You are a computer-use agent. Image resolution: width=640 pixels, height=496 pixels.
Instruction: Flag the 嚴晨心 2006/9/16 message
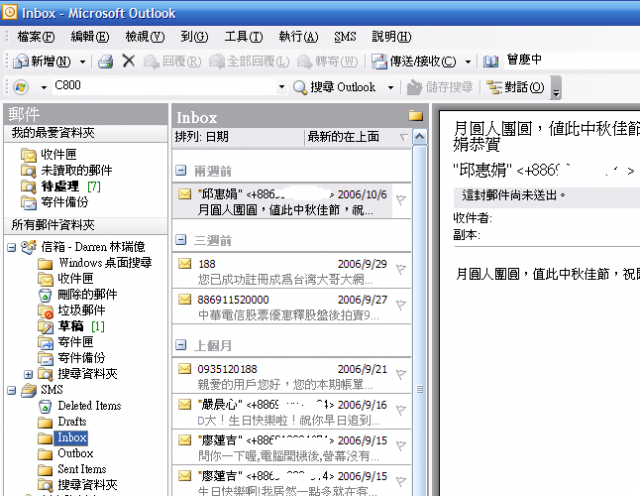point(401,409)
